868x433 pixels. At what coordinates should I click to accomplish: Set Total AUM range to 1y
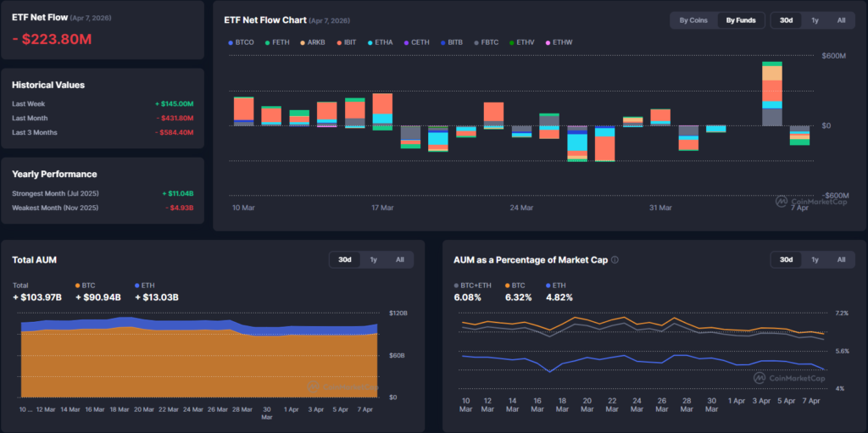pos(373,259)
